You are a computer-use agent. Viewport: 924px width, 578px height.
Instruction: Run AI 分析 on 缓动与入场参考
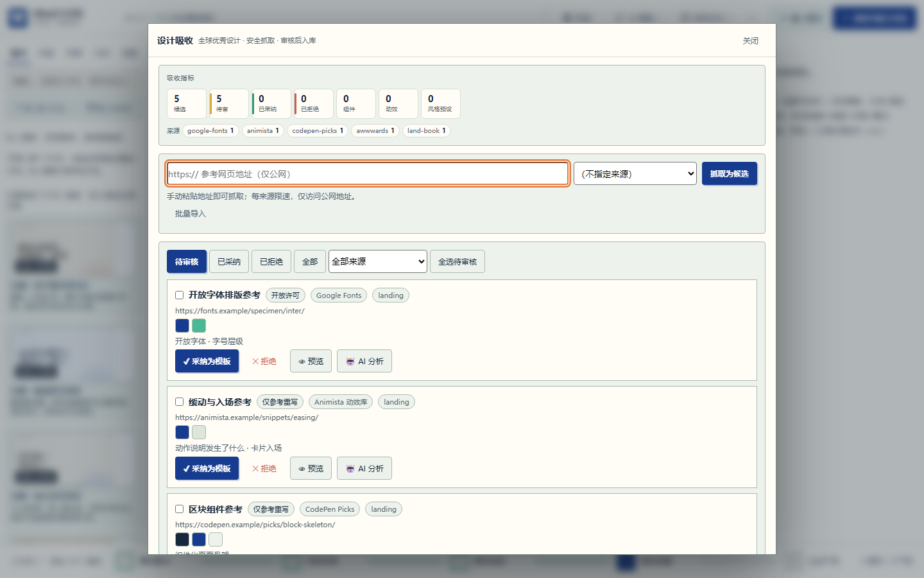click(364, 468)
